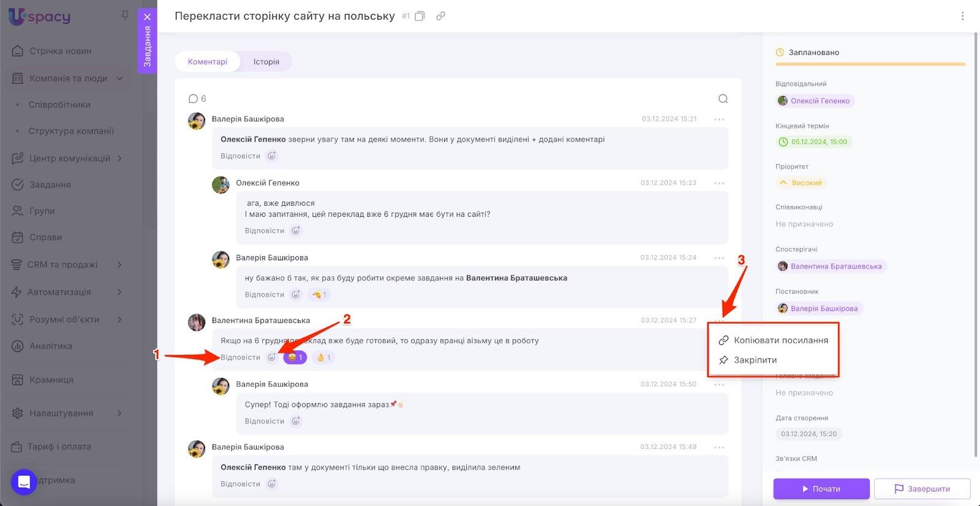Close the Завдання side panel
This screenshot has width=980, height=506.
[148, 17]
